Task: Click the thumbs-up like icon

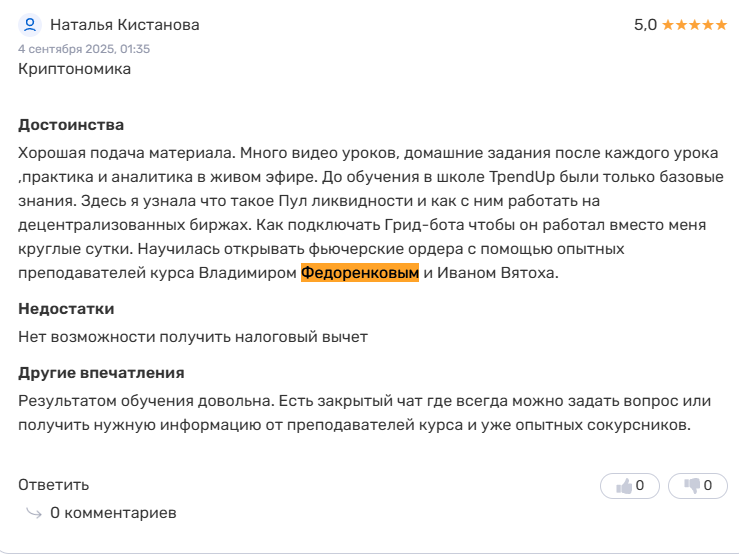Action: [624, 486]
